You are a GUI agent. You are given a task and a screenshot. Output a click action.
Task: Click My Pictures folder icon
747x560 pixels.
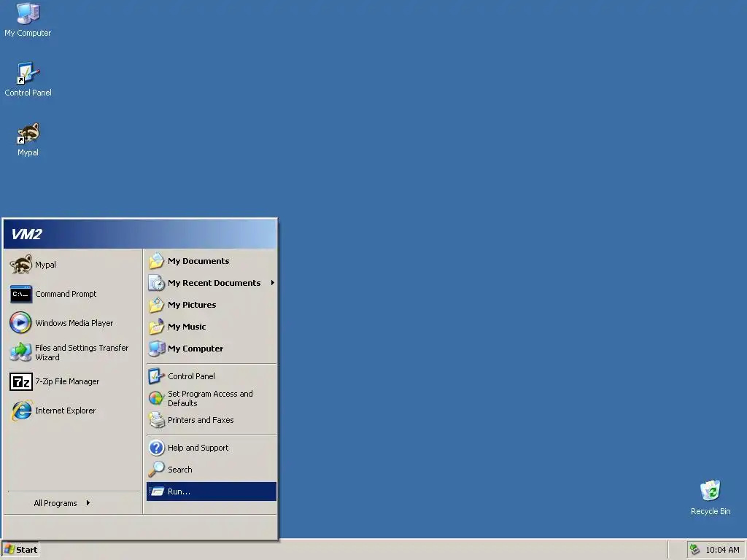pos(156,305)
